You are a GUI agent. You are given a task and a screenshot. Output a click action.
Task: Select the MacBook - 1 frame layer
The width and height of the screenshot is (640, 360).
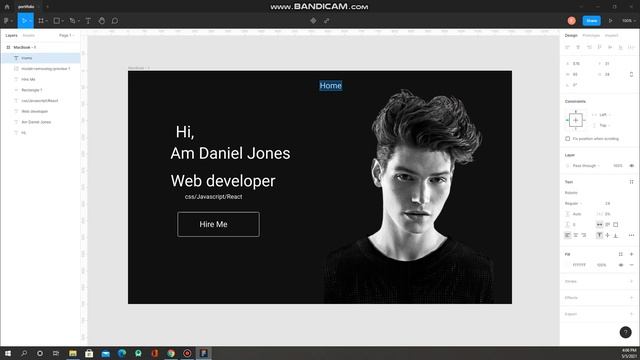coord(40,47)
